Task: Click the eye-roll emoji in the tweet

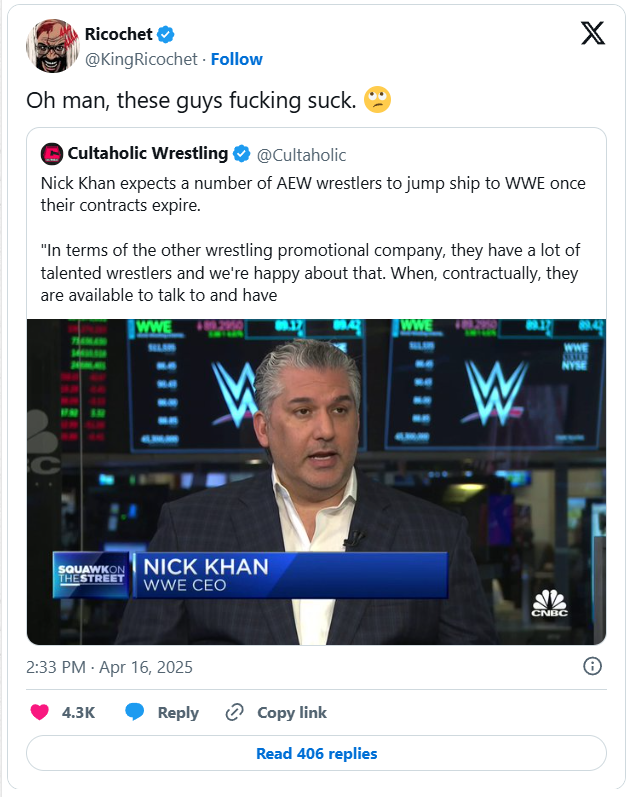Action: click(377, 100)
